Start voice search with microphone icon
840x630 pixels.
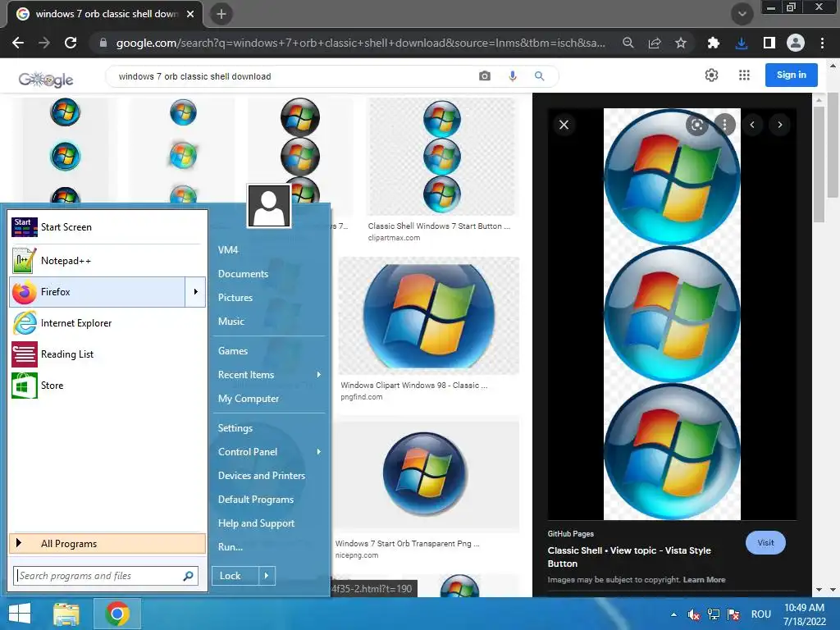[513, 76]
